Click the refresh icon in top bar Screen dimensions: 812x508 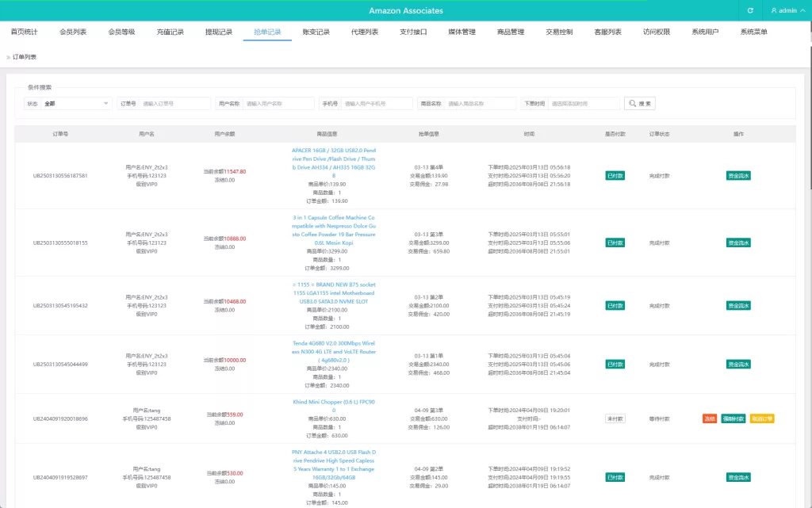750,10
